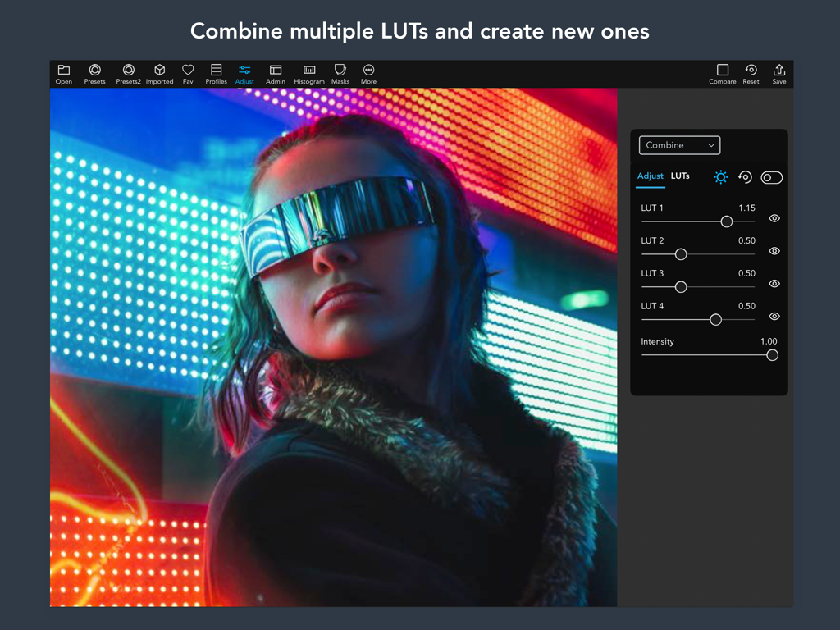The image size is (840, 630).
Task: Toggle visibility of LUT 3
Action: click(x=774, y=284)
